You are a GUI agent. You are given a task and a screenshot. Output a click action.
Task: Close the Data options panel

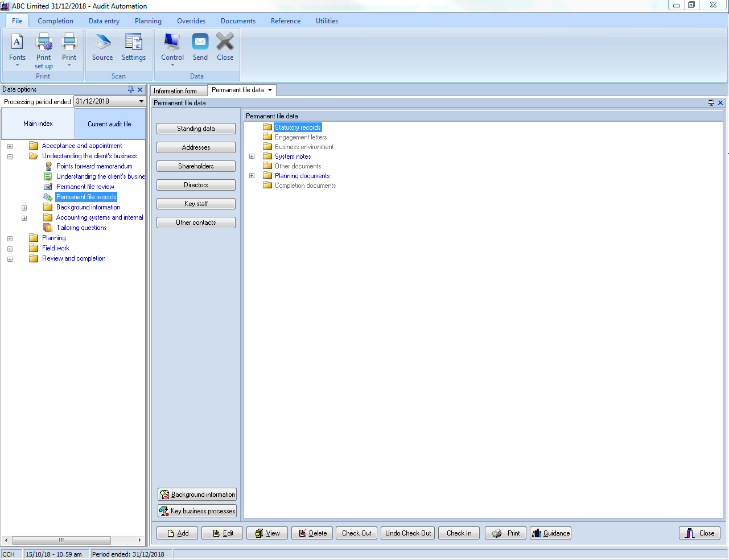click(140, 89)
